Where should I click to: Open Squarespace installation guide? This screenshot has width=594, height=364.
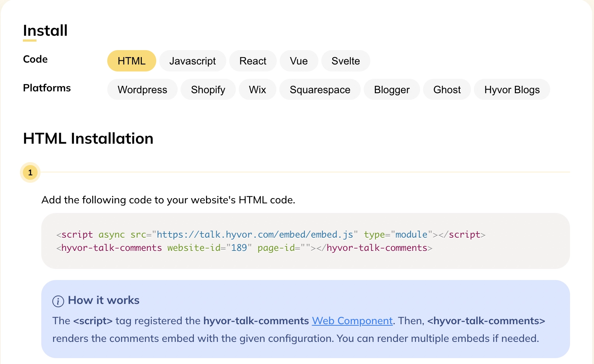pyautogui.click(x=320, y=90)
